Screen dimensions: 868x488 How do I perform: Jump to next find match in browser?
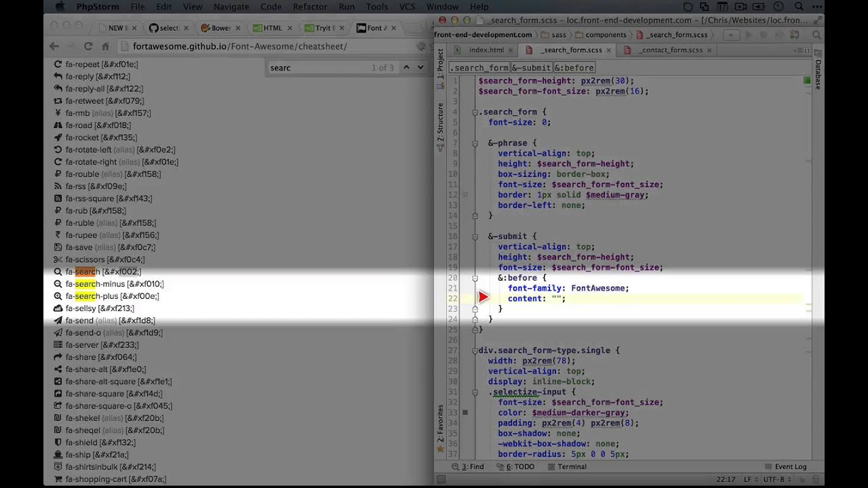(420, 67)
